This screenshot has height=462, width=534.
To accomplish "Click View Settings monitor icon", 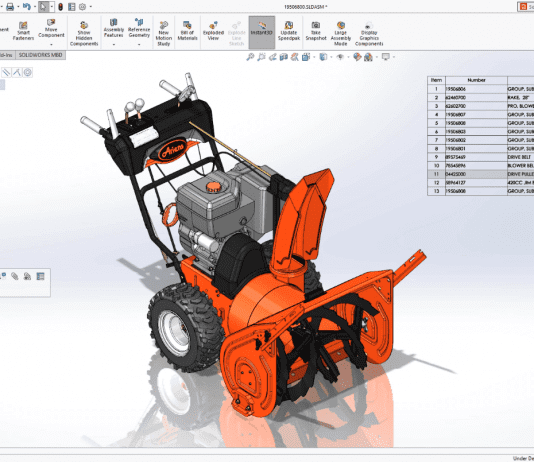I will (386, 57).
